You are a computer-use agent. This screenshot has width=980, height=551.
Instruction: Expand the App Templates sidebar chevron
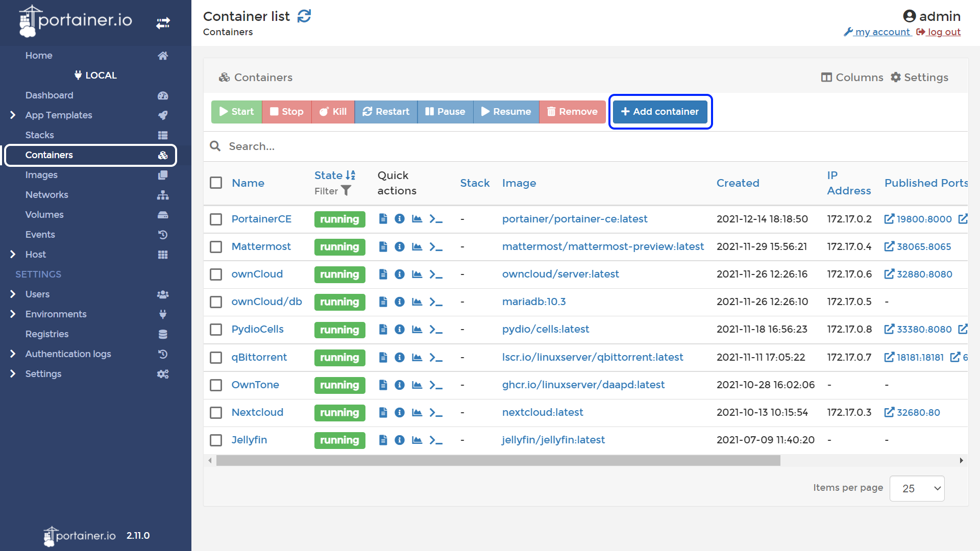click(13, 115)
